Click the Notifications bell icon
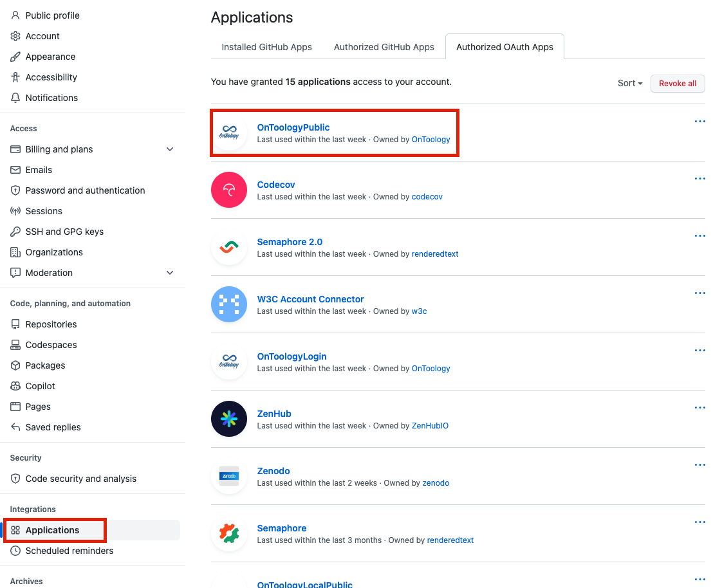Image resolution: width=722 pixels, height=588 pixels. [x=15, y=98]
